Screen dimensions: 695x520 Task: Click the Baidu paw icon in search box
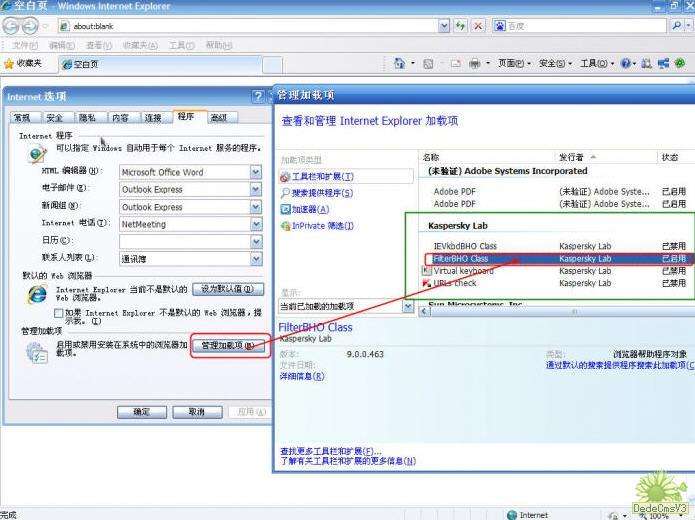pos(500,26)
